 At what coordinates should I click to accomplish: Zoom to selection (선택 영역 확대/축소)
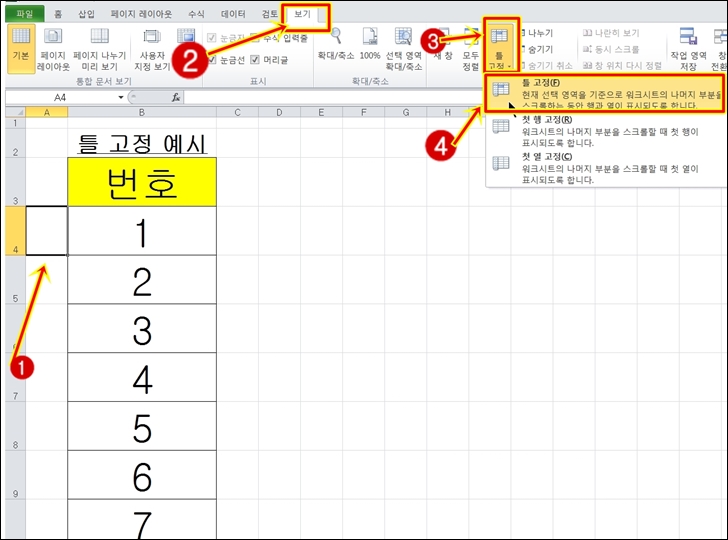click(x=404, y=49)
